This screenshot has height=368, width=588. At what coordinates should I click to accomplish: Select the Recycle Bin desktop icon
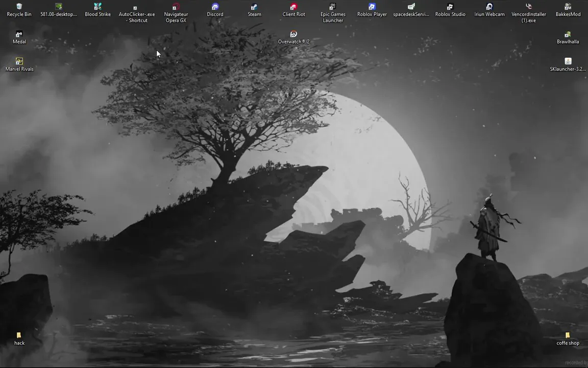[x=19, y=10]
